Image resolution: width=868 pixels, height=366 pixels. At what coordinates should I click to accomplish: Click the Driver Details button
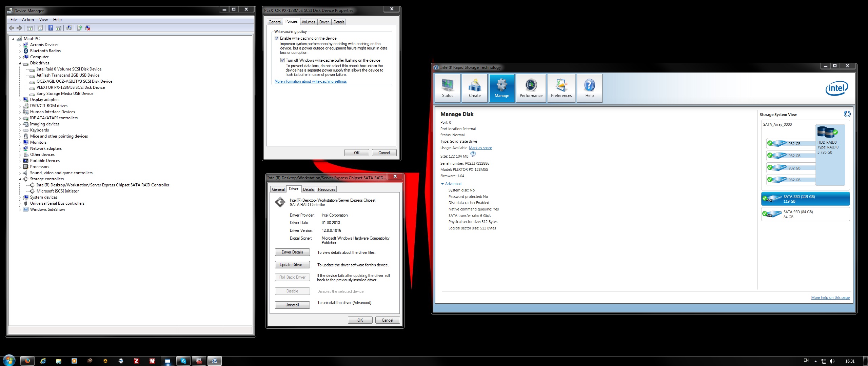point(292,252)
